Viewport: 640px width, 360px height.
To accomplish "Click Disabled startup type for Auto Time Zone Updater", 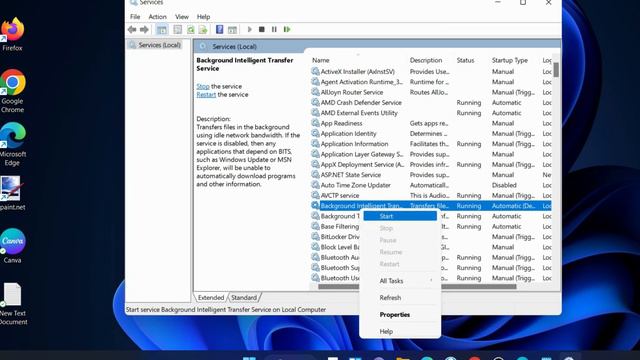I will [504, 185].
